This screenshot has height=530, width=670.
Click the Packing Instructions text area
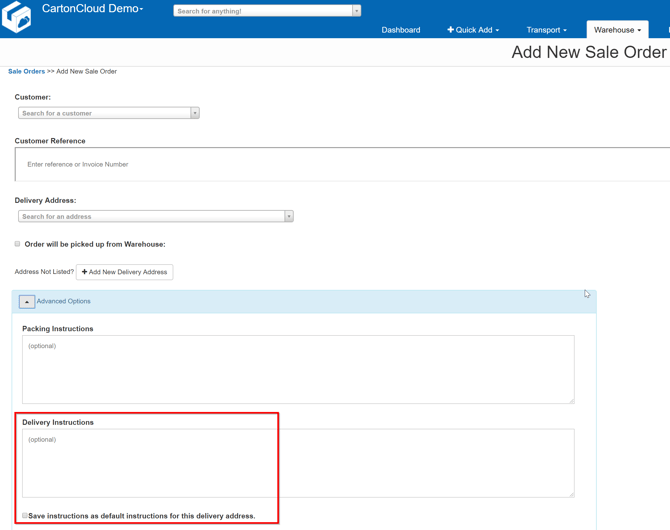[298, 369]
